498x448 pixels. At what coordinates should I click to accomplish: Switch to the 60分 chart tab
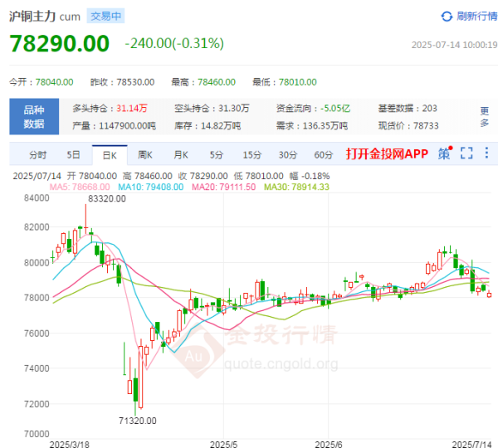point(324,155)
